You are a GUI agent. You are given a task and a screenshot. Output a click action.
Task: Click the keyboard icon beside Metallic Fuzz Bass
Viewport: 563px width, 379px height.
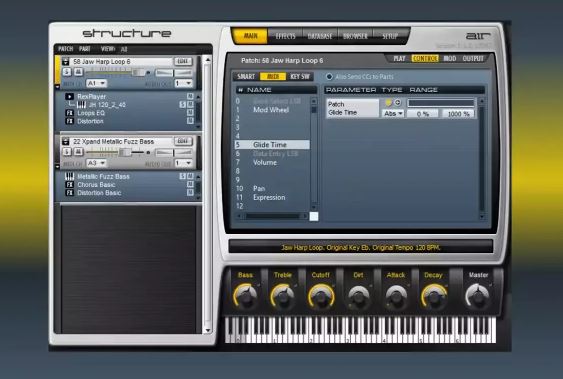tap(69, 176)
